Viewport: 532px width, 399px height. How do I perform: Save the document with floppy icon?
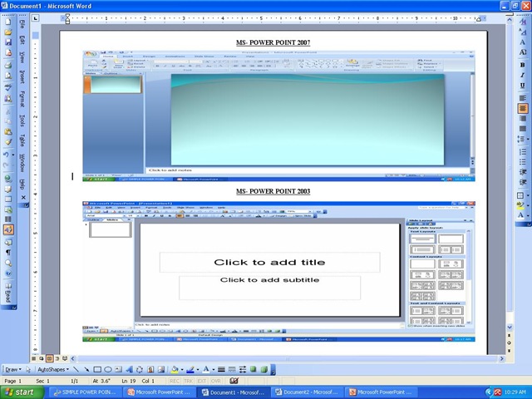(7, 42)
